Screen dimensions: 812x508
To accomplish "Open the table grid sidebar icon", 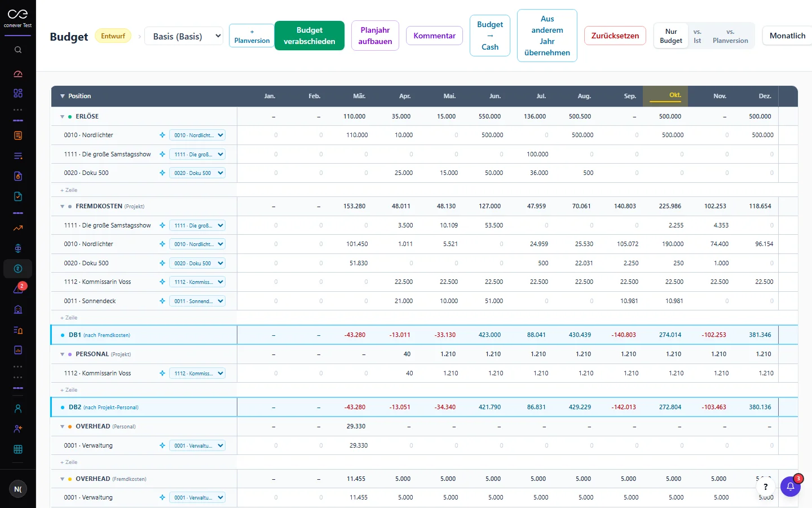I will tap(18, 449).
